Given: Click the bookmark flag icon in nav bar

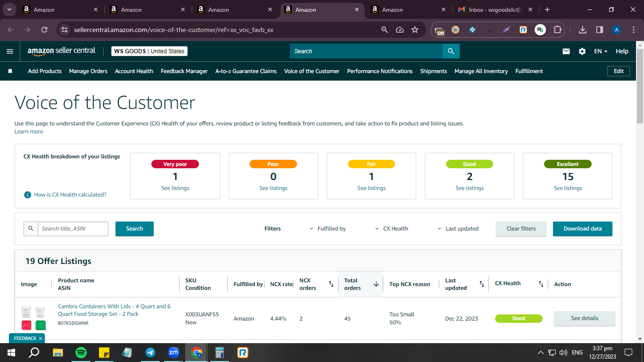Looking at the screenshot, I should (x=10, y=71).
